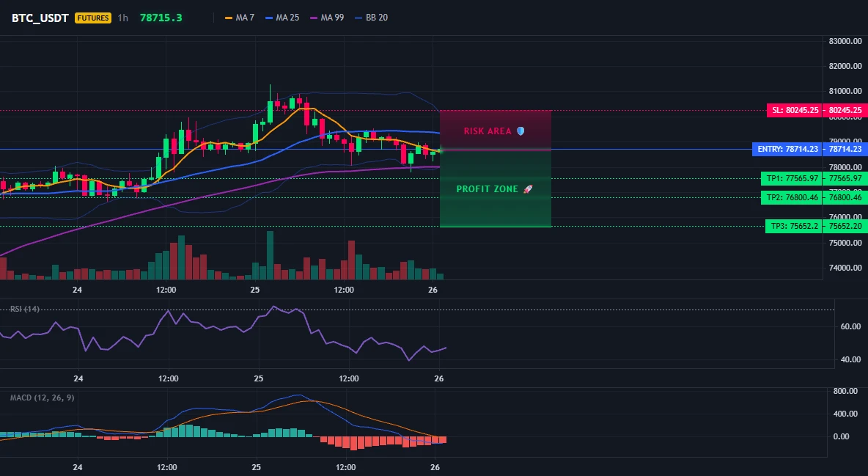This screenshot has width=868, height=476.
Task: Click the 78000.00 price axis value
Action: click(845, 166)
